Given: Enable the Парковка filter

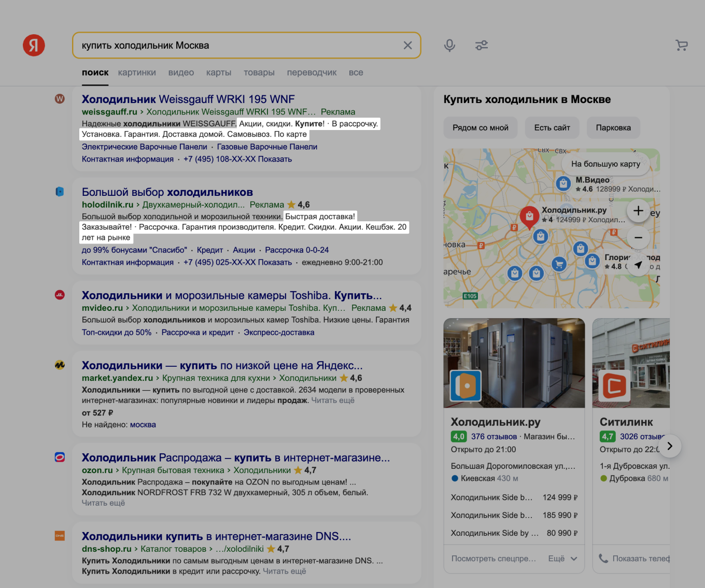Looking at the screenshot, I should pos(613,127).
